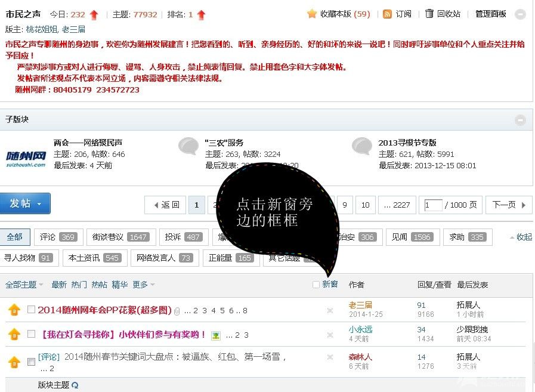This screenshot has height=392, width=535.
Task: Select the 投诉 487 category tab
Action: [x=184, y=237]
